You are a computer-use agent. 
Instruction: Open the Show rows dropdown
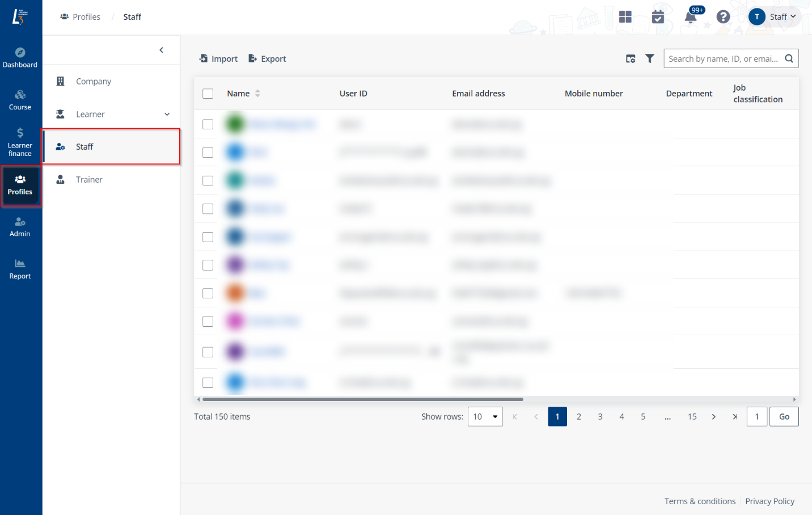[485, 416]
